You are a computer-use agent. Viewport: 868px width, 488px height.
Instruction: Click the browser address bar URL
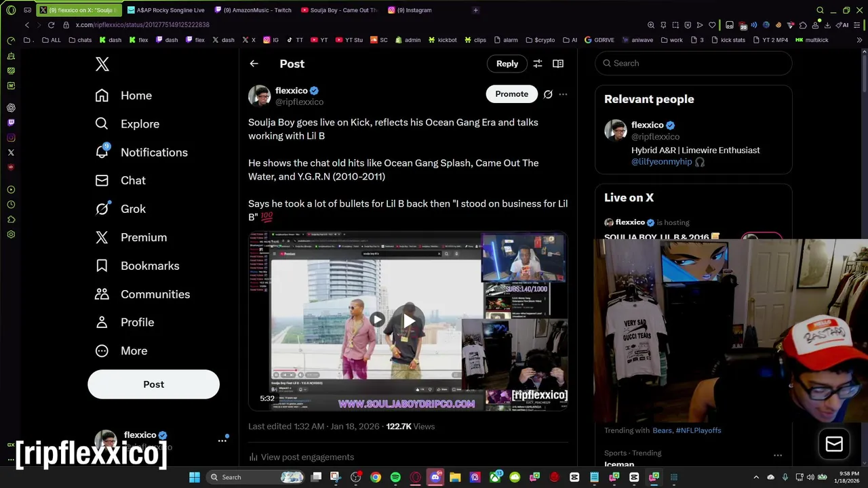(142, 25)
